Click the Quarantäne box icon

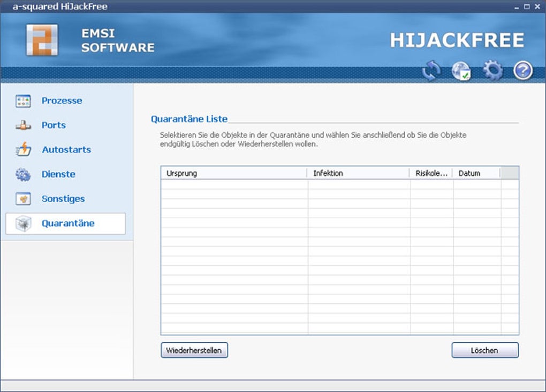[24, 224]
